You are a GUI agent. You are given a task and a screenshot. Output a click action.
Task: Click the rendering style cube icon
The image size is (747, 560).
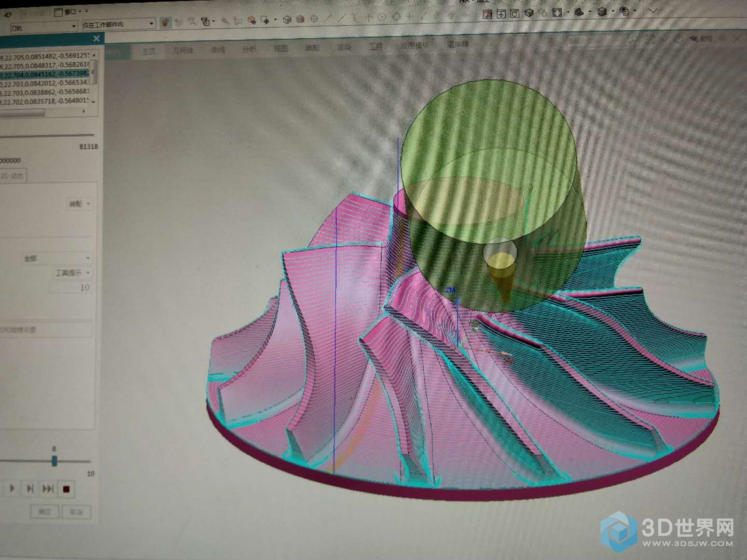tap(602, 11)
